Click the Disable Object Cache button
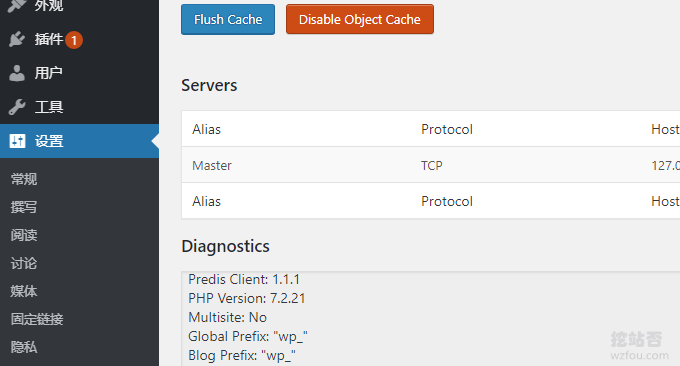The height and width of the screenshot is (366, 680). tap(360, 20)
